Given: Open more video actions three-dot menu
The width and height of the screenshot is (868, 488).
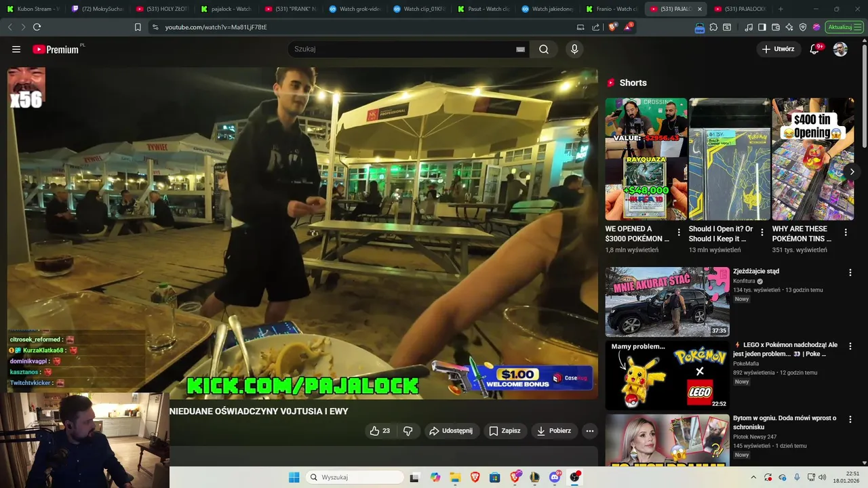Looking at the screenshot, I should [x=590, y=430].
